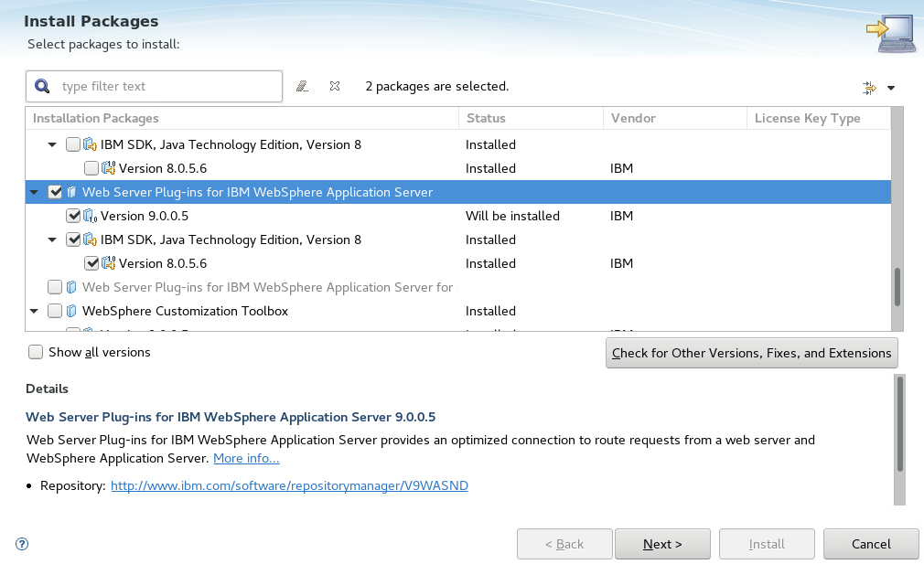Collapse the highlighted Web Server Plug-ins tree node

(34, 193)
